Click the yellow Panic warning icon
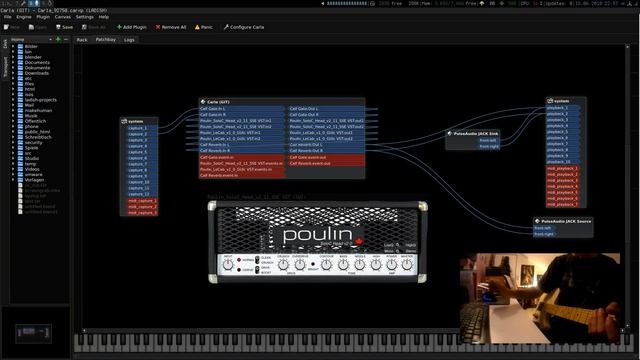Image resolution: width=640 pixels, height=360 pixels. (x=197, y=27)
